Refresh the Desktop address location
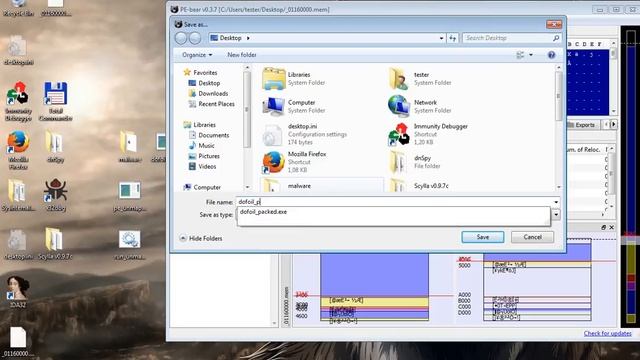Viewport: 640px width, 360px height. click(453, 38)
